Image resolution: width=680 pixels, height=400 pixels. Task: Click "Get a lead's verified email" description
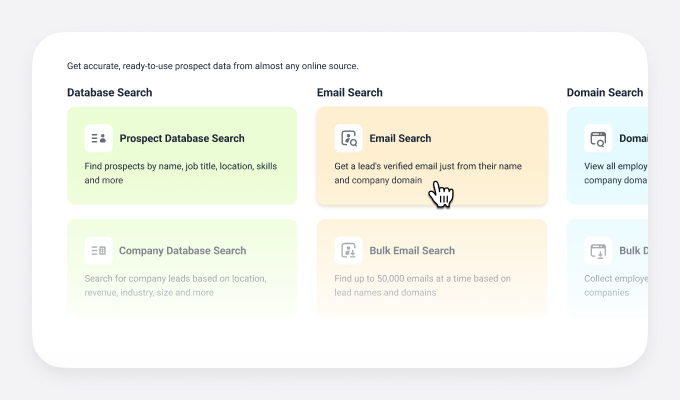(x=428, y=166)
